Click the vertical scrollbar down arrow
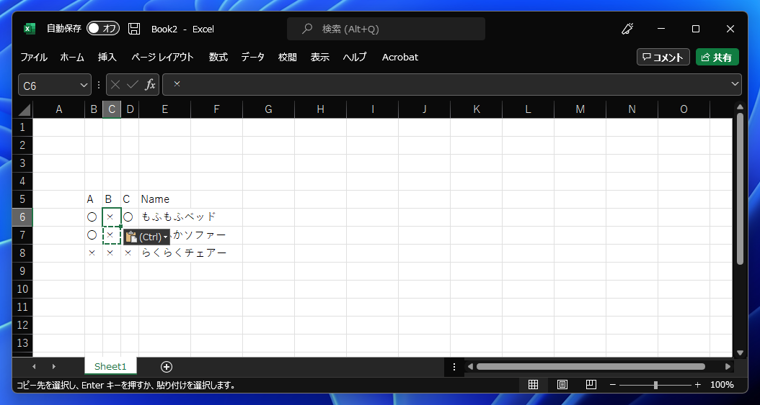Screen dimensions: 760x405 (740, 353)
